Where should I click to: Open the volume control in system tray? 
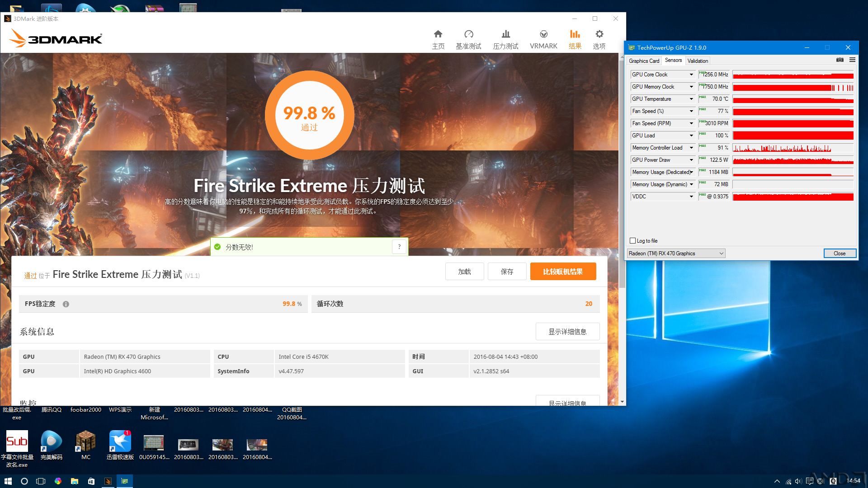tap(798, 481)
